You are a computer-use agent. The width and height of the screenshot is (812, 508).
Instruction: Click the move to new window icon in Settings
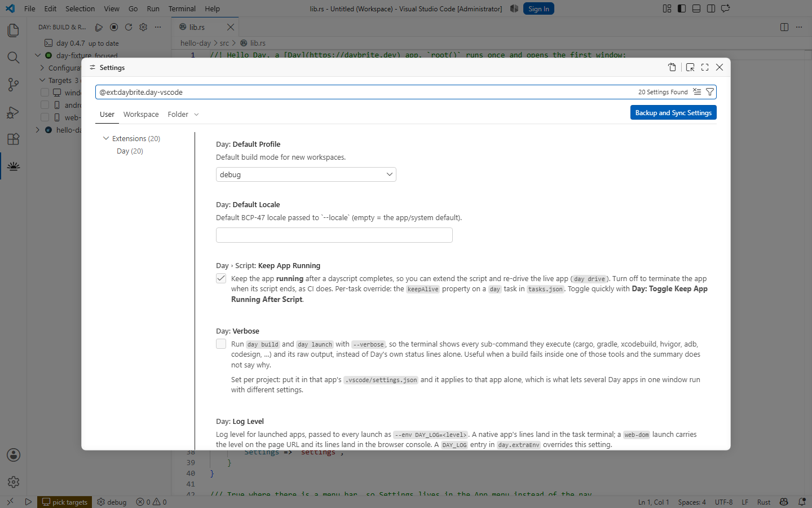point(690,67)
